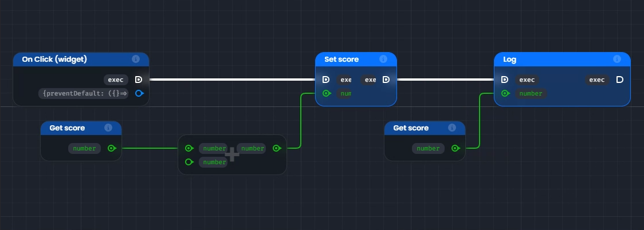Select title of Get score node wired to Log
This screenshot has height=230, width=644.
coord(411,128)
